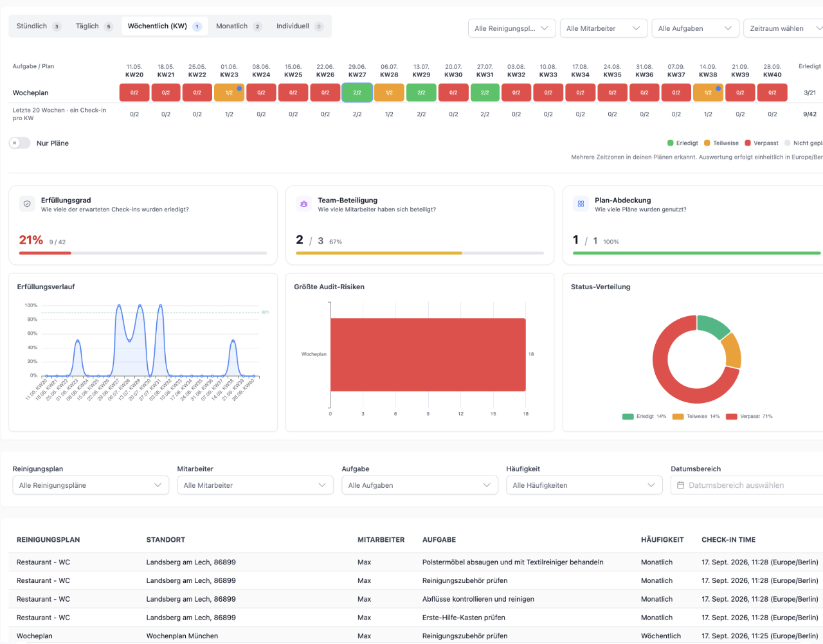Viewport: 823px width, 644px height.
Task: Open the Monatlich tab
Action: 239,26
